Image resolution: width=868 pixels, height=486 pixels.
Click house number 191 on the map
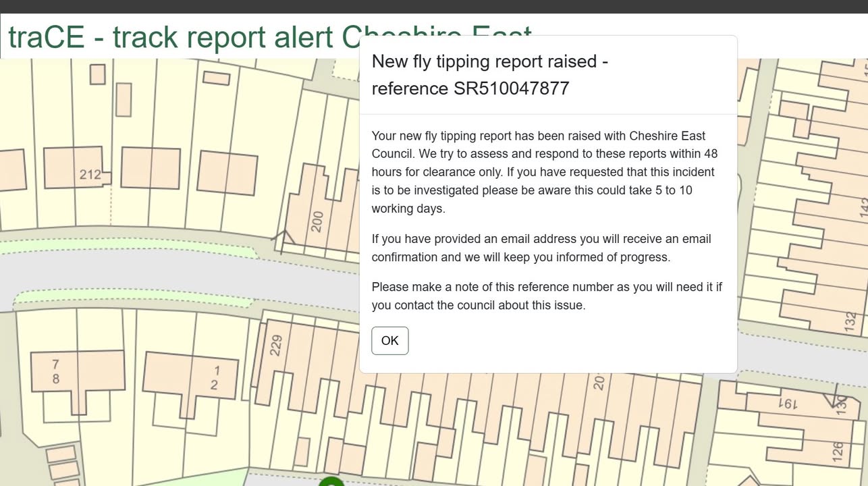788,404
